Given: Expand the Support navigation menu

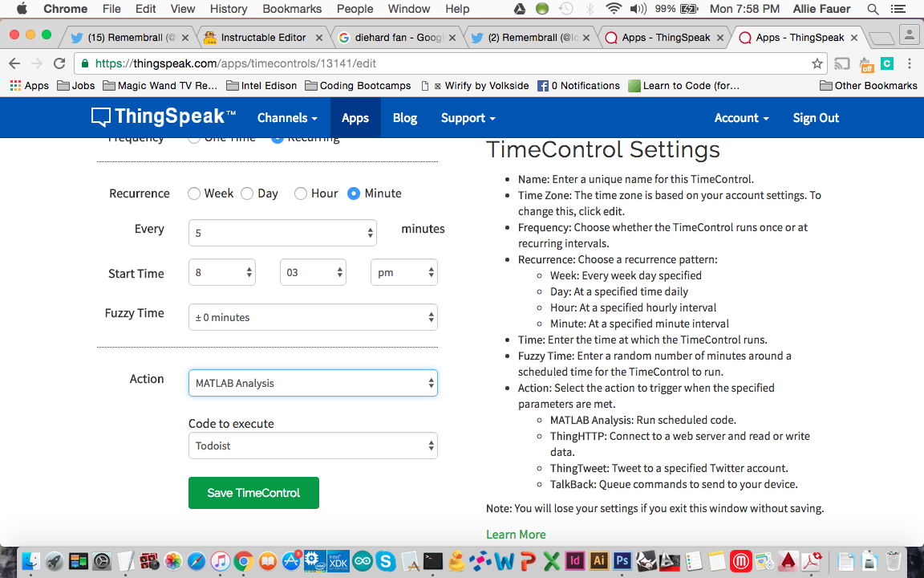Looking at the screenshot, I should click(468, 118).
